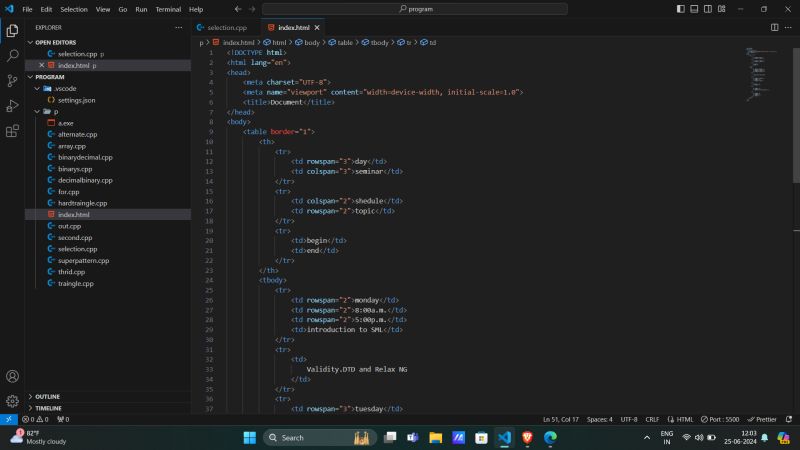
Task: Collapse the Open Editors section
Action: click(x=55, y=42)
